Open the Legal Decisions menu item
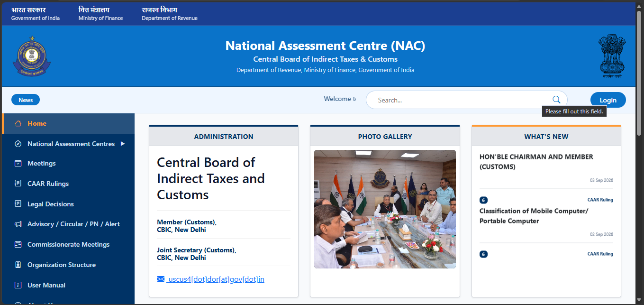The image size is (644, 305). click(68, 204)
